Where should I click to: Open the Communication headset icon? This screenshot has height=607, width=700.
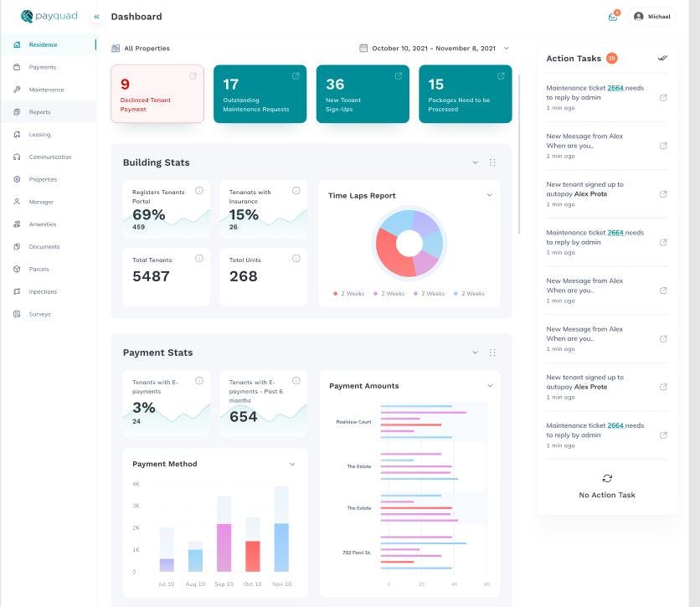[17, 157]
